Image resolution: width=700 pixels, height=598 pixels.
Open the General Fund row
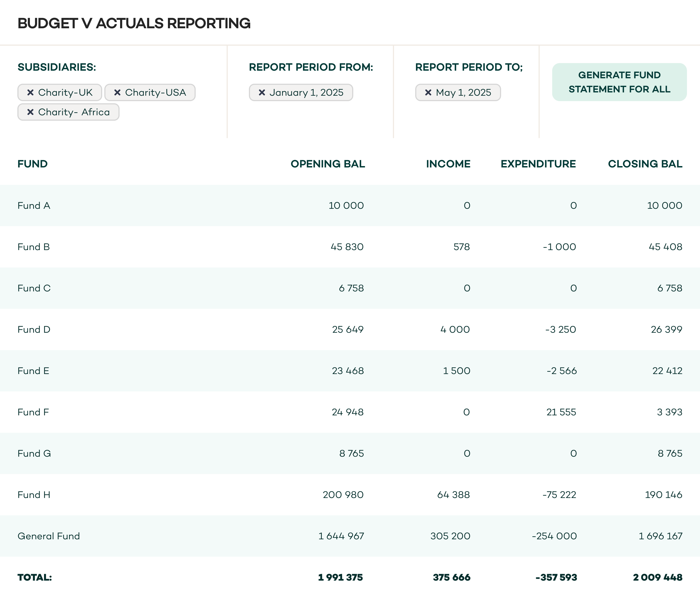49,536
